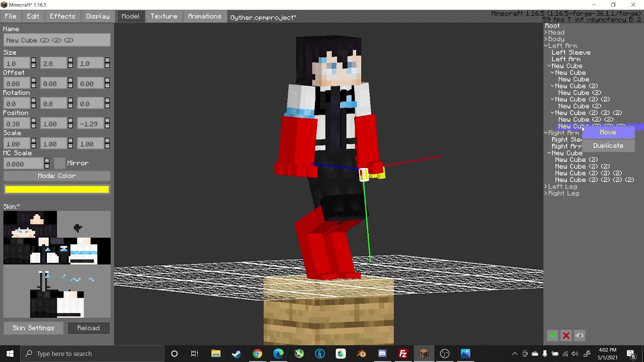The width and height of the screenshot is (644, 362).
Task: Open Blender from the taskbar
Action: [x=361, y=353]
